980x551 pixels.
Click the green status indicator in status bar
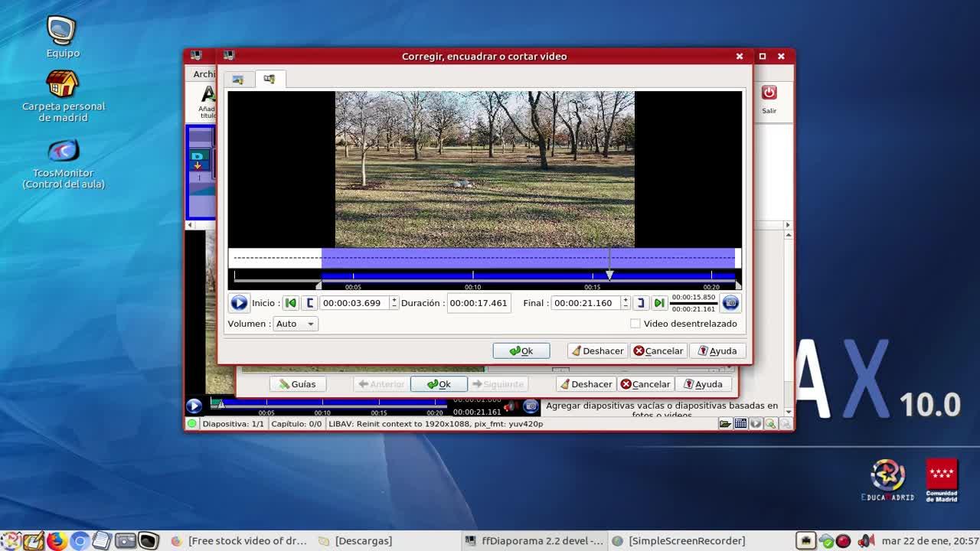click(x=192, y=424)
